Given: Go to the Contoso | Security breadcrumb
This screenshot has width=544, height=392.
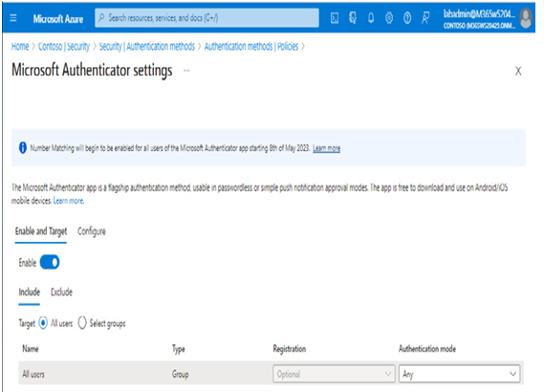Looking at the screenshot, I should 64,46.
